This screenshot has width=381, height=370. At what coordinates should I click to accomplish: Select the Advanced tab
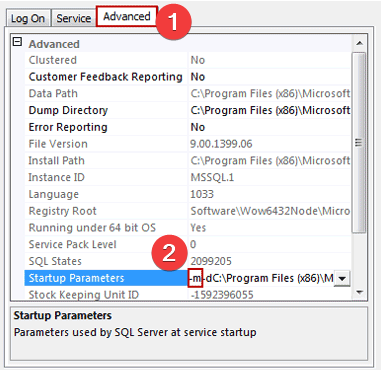click(127, 16)
